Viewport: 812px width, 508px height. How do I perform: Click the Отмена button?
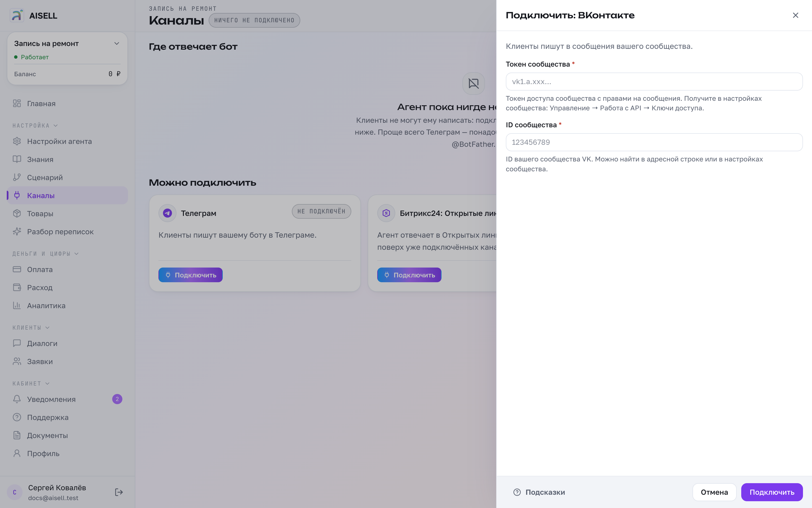click(714, 492)
